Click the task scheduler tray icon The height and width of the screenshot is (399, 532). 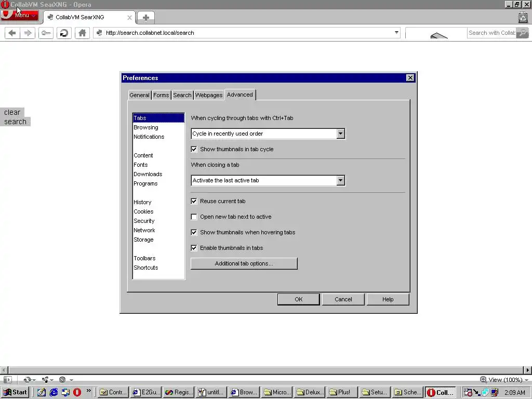pyautogui.click(x=468, y=392)
